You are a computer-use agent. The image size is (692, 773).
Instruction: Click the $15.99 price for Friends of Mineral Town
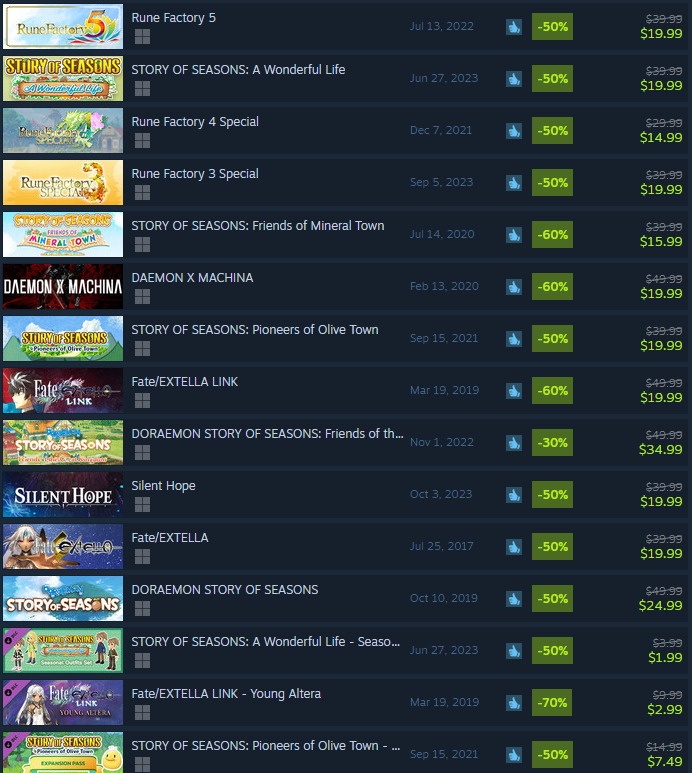(661, 242)
